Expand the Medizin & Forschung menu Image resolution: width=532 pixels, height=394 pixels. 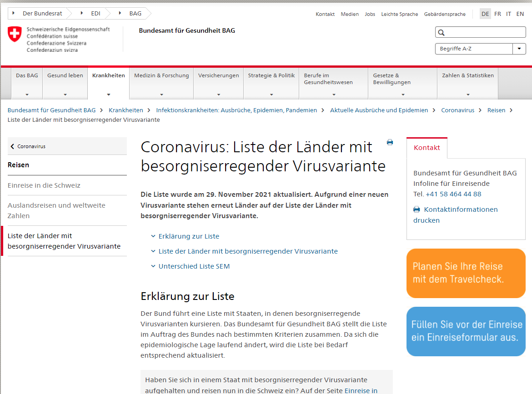pyautogui.click(x=161, y=83)
